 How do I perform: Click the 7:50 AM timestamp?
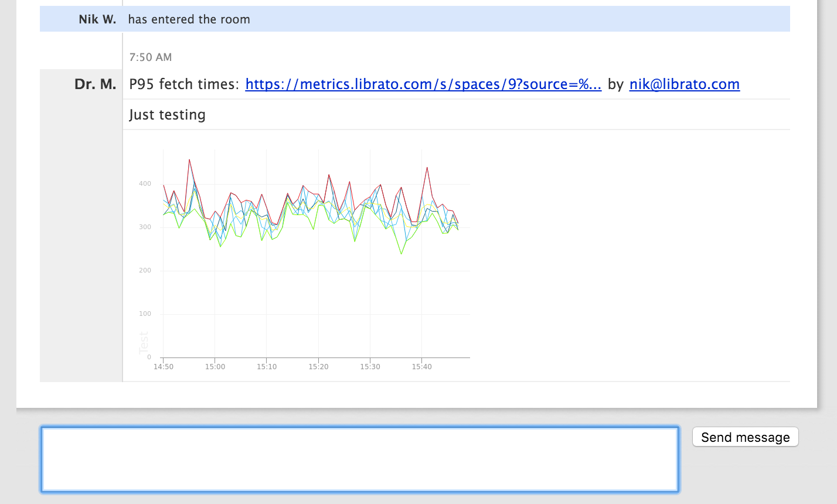point(151,57)
